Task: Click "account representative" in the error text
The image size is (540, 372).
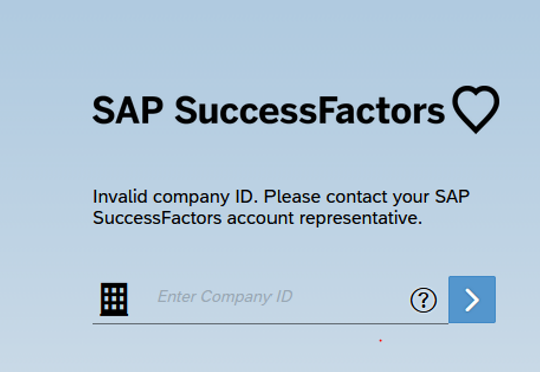Action: coord(324,218)
